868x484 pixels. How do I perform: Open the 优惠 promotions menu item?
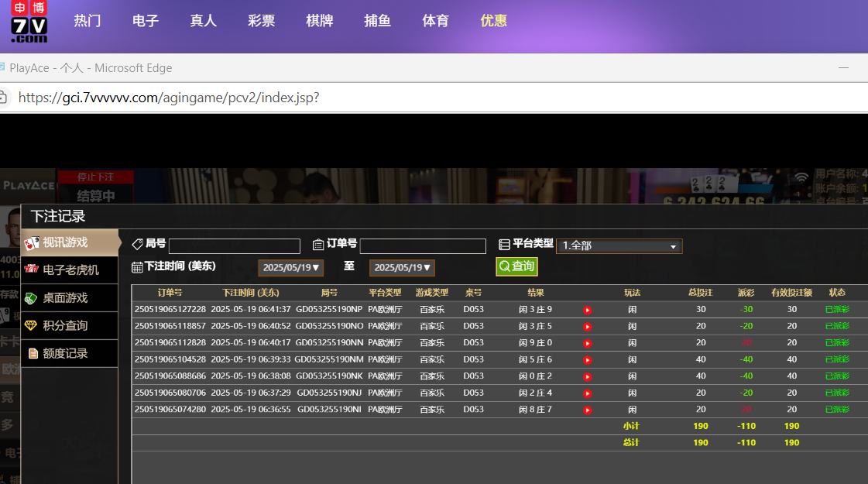click(493, 21)
